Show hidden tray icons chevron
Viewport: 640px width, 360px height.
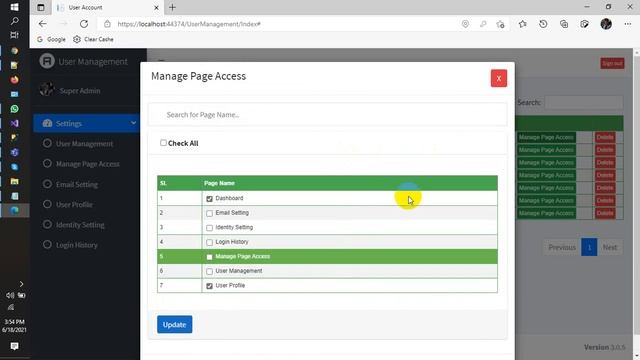pos(21,284)
